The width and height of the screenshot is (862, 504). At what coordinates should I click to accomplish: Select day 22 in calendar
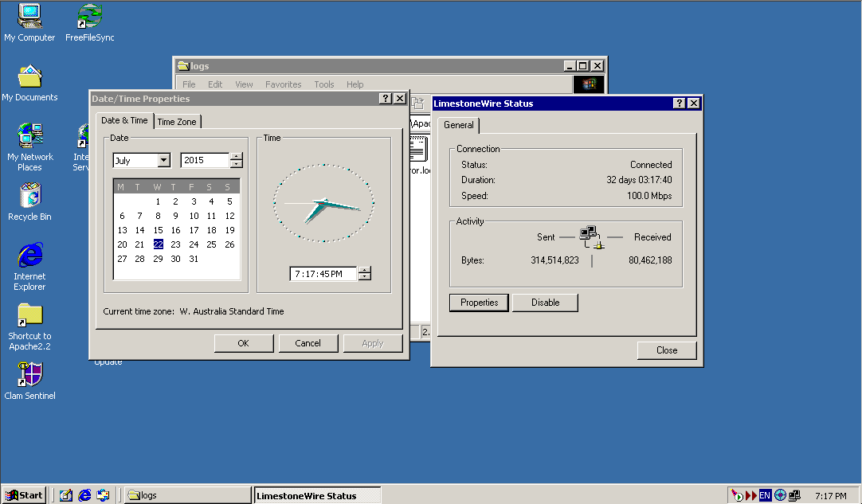(x=158, y=244)
